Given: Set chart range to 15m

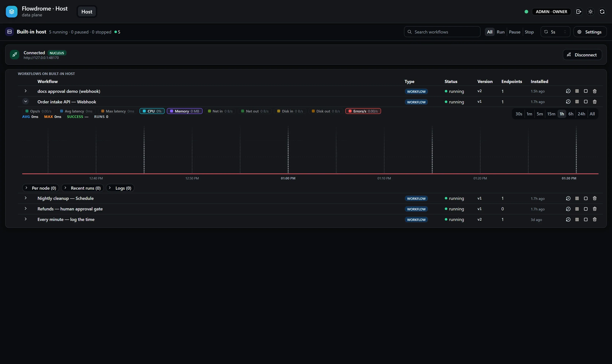Looking at the screenshot, I should tap(551, 114).
